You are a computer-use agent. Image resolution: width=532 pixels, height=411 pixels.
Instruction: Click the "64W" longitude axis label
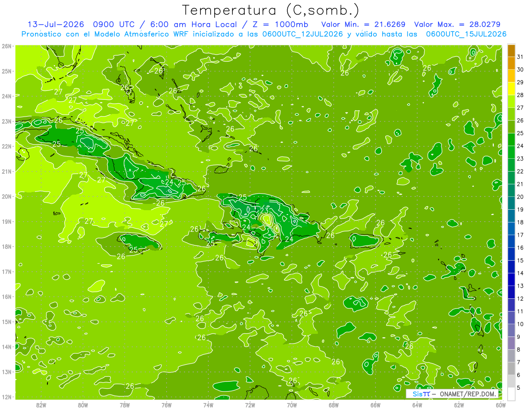point(417,405)
